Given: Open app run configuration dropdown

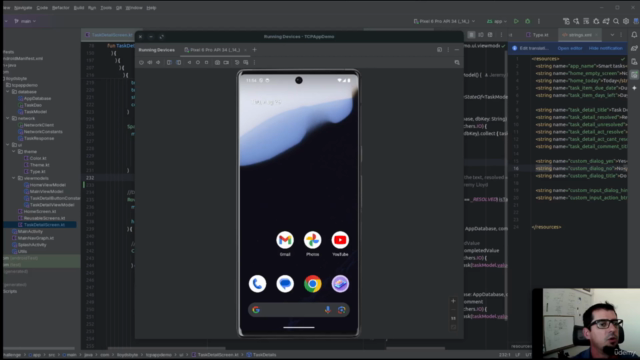Looking at the screenshot, I should [x=497, y=21].
